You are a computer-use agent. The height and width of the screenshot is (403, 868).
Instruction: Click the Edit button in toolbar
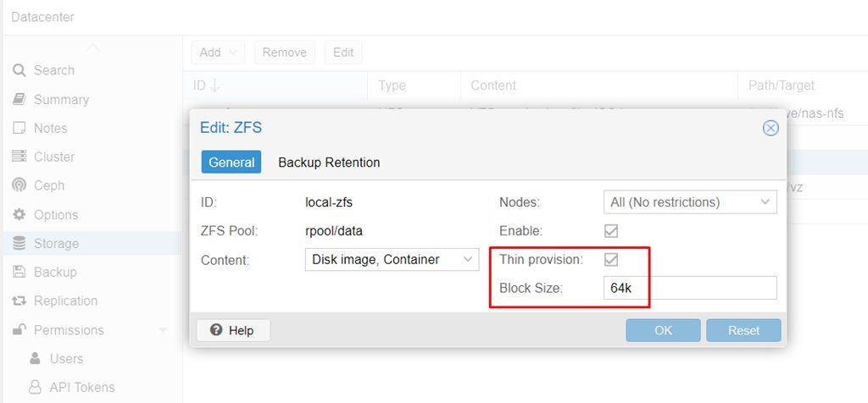(x=343, y=52)
